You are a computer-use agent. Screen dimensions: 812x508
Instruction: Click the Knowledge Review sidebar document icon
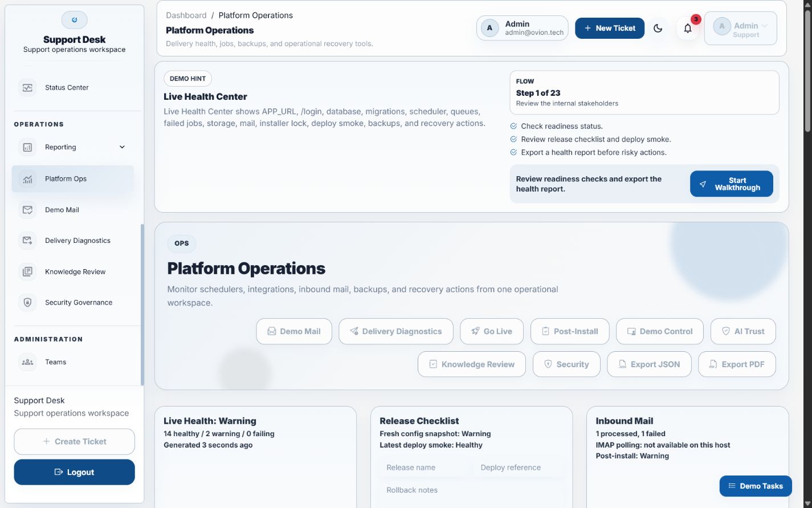27,272
